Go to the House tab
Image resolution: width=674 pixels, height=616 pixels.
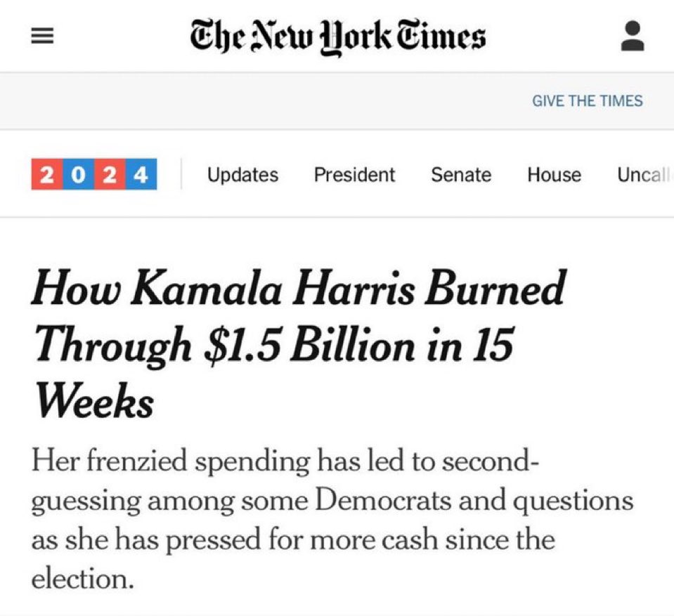(x=554, y=175)
